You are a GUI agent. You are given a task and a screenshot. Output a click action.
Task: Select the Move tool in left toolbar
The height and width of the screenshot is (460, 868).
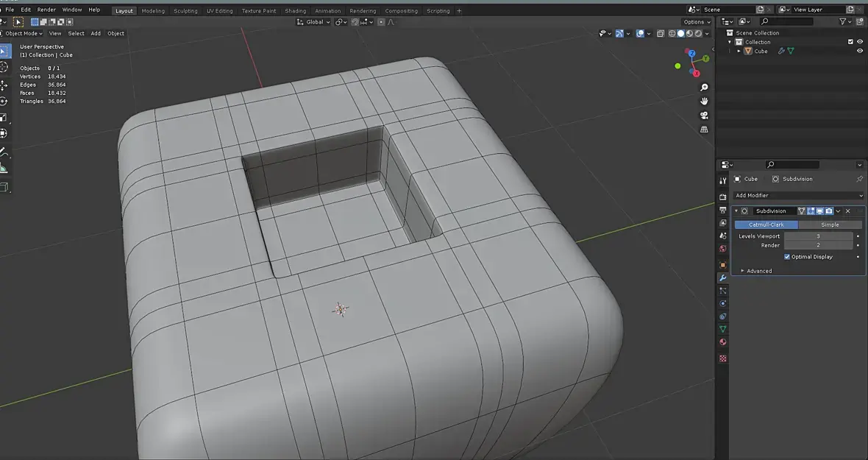point(4,85)
